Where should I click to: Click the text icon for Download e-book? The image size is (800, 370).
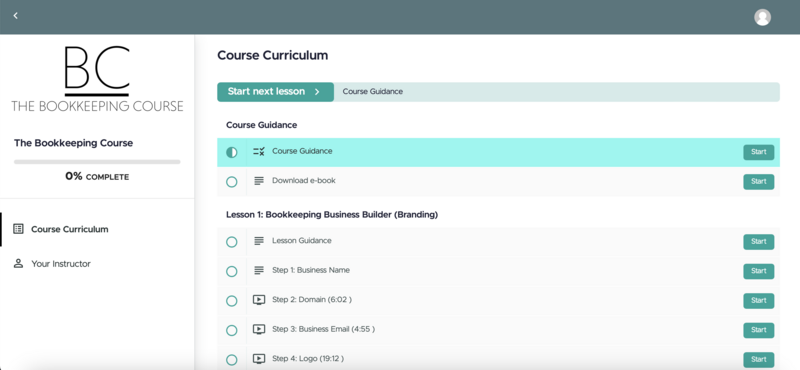coord(259,181)
